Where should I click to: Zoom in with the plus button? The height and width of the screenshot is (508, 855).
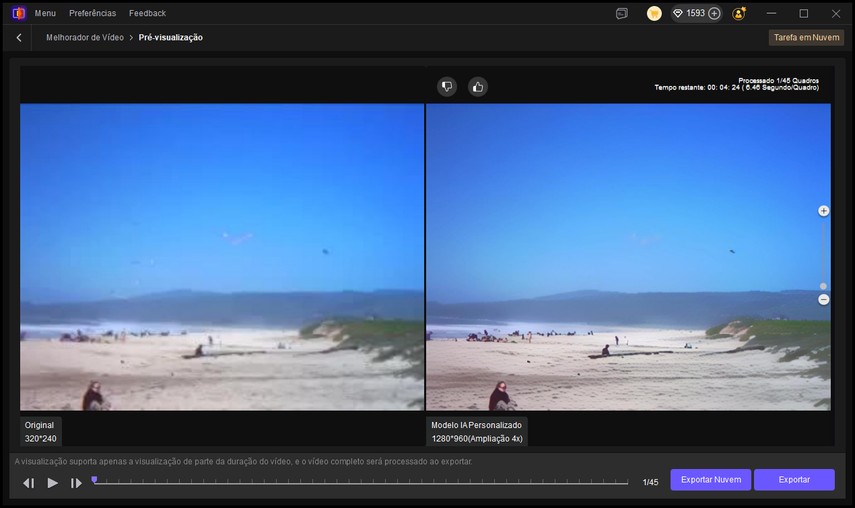823,211
